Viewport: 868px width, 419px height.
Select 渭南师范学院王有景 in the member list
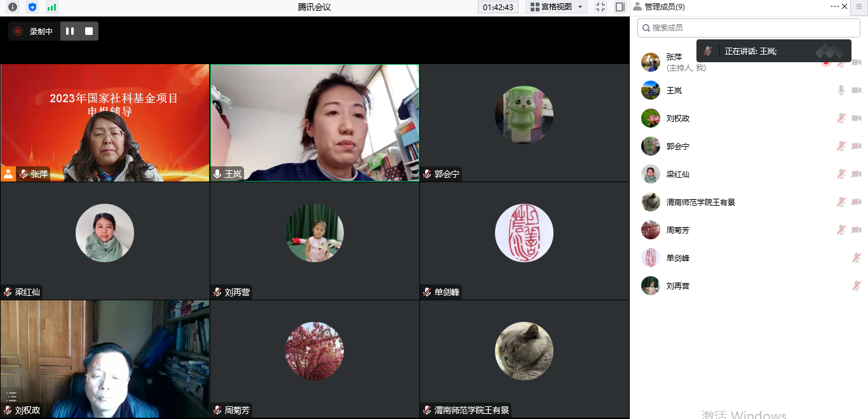coord(700,203)
